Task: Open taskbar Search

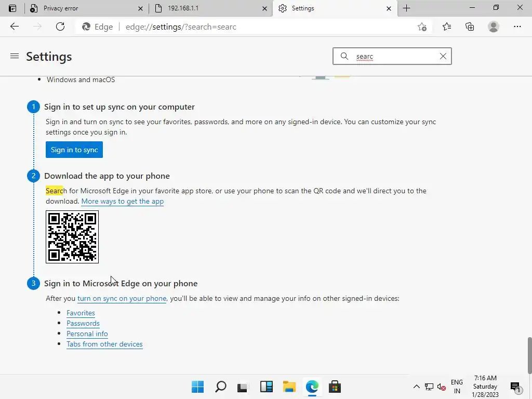Action: [x=220, y=387]
